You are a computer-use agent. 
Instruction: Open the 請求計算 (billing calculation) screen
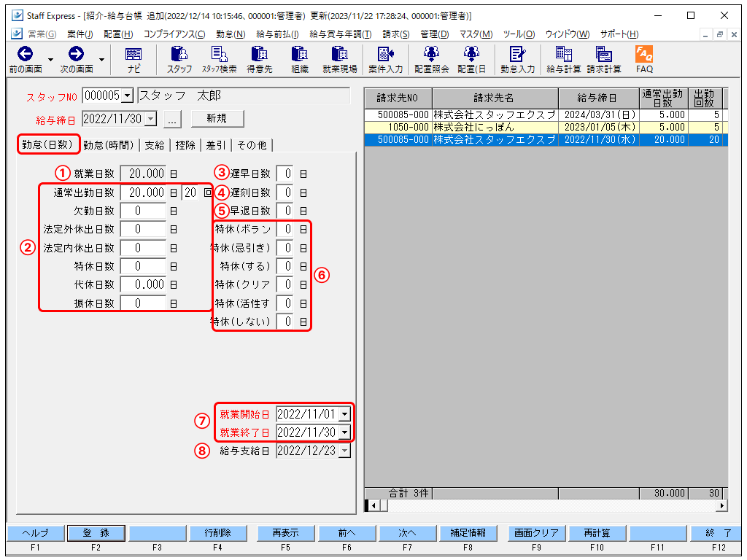(603, 59)
